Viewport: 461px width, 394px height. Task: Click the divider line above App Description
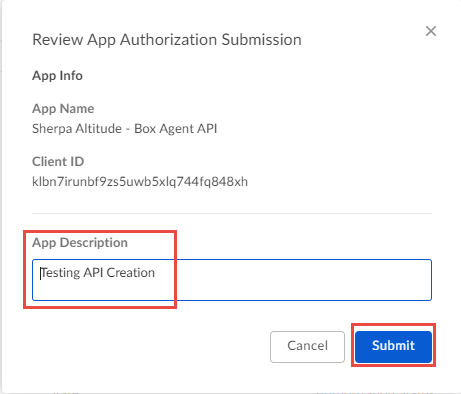[x=232, y=213]
